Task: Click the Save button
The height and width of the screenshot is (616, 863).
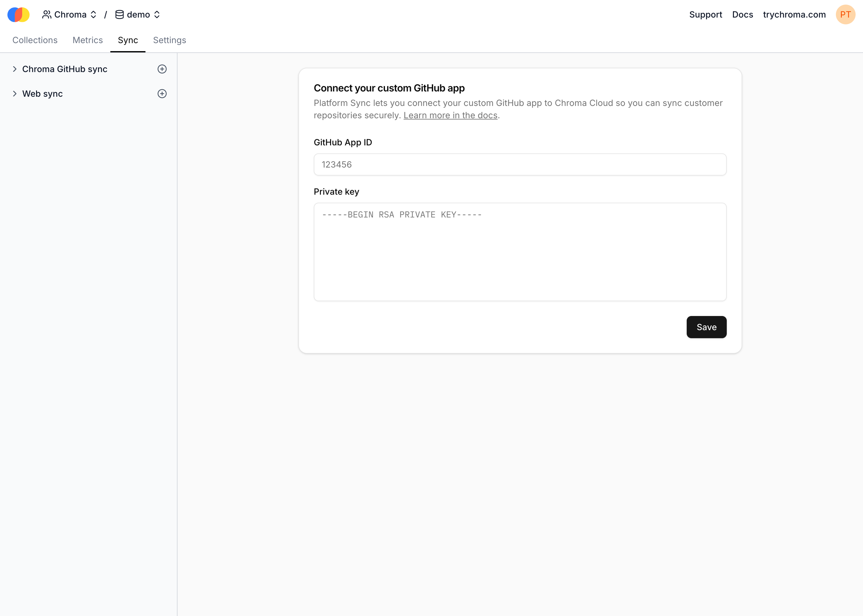Action: (706, 326)
